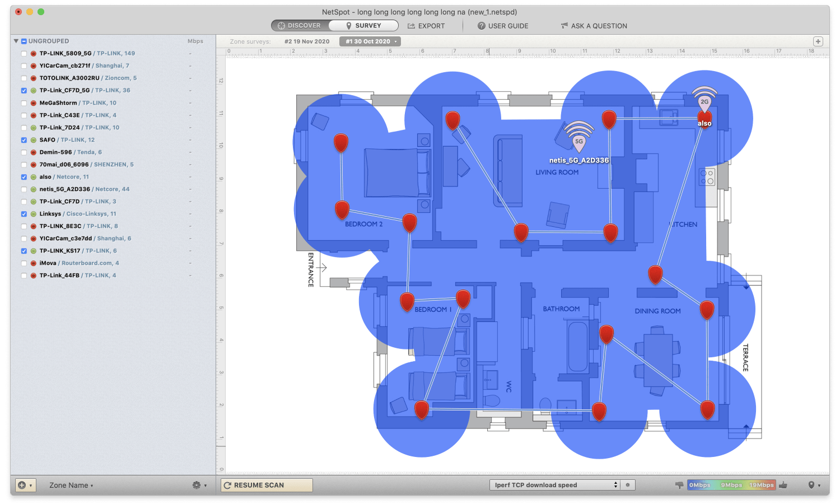Image resolution: width=840 pixels, height=504 pixels.
Task: Uncheck the SAFO network checkbox
Action: coord(24,140)
